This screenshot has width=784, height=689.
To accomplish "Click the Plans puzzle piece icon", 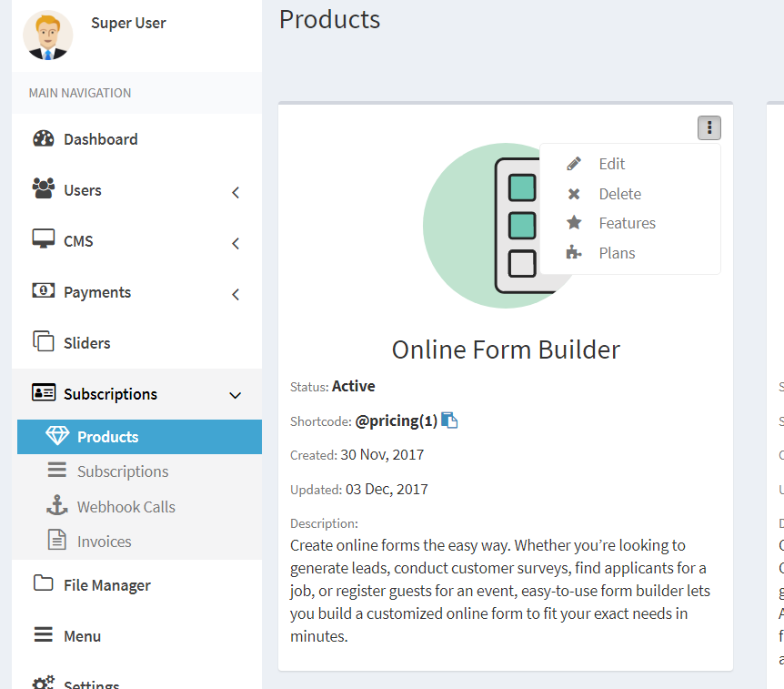I will pos(574,252).
